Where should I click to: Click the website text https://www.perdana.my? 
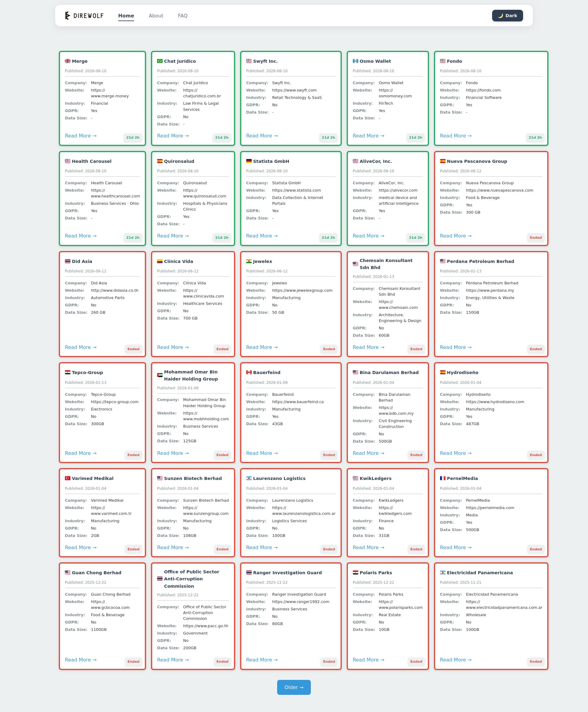coord(490,290)
